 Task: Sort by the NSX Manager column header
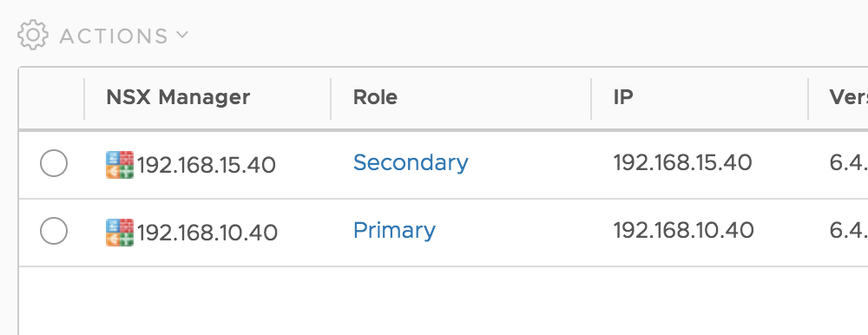178,97
